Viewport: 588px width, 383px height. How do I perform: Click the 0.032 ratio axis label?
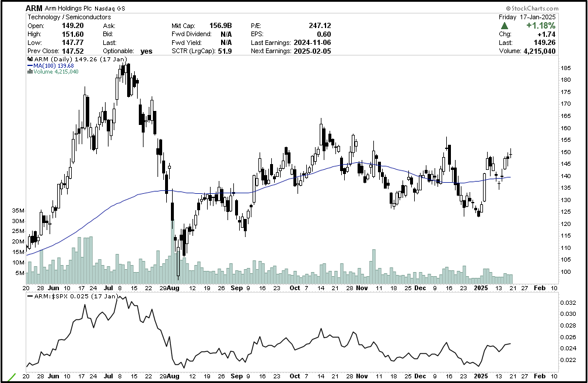pyautogui.click(x=568, y=302)
